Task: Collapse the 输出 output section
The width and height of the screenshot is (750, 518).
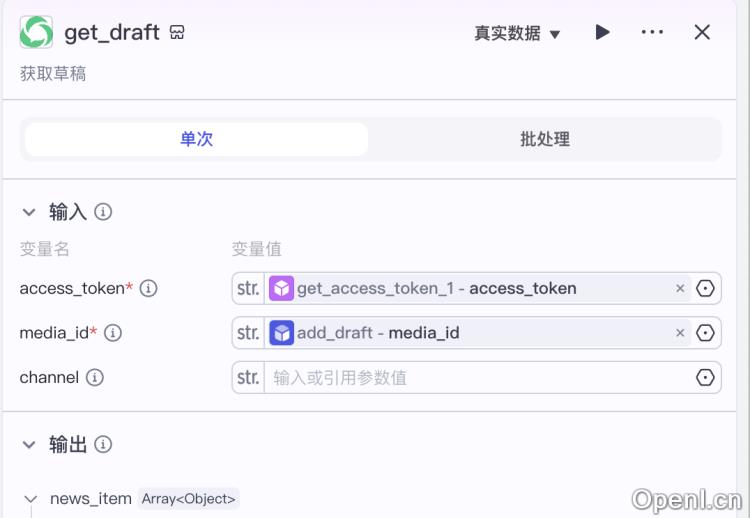Action: [29, 445]
